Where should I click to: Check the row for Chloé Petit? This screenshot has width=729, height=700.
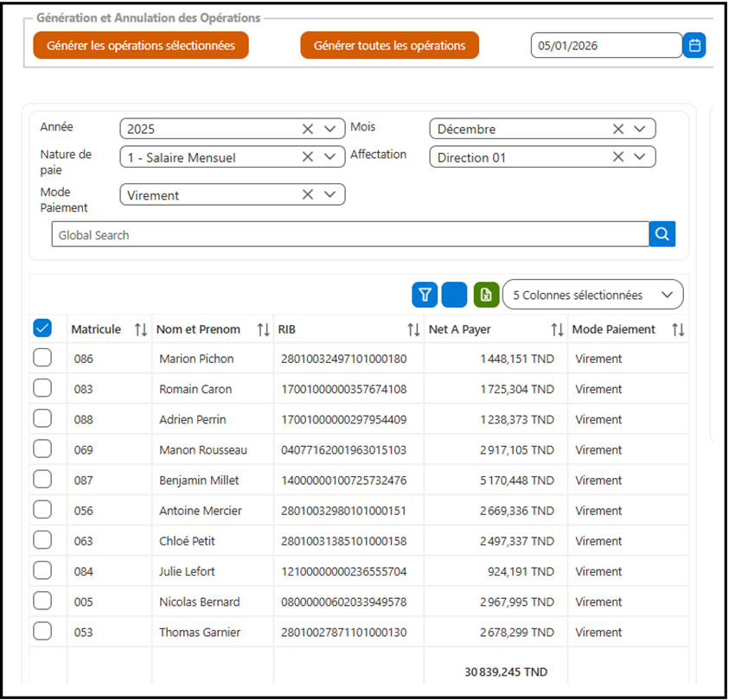42,540
